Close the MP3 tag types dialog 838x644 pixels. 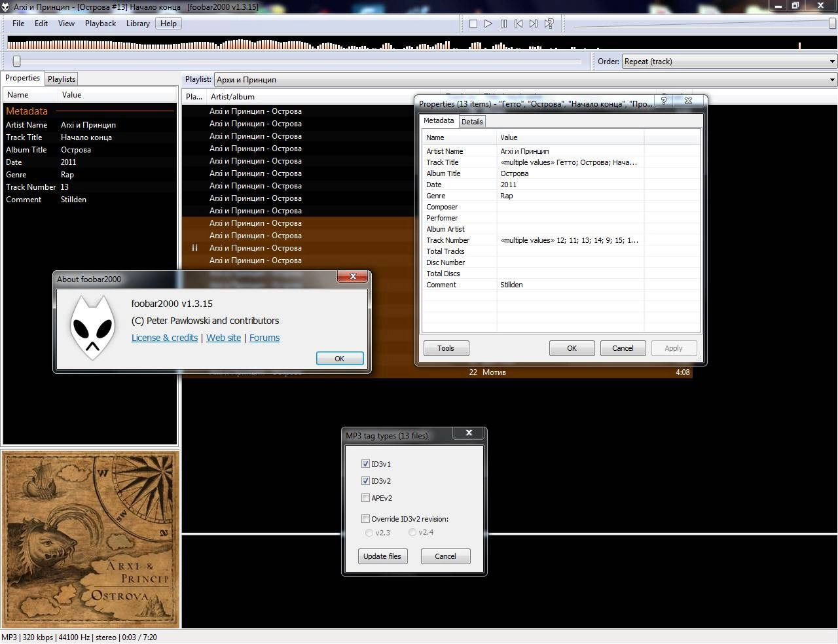coord(469,433)
